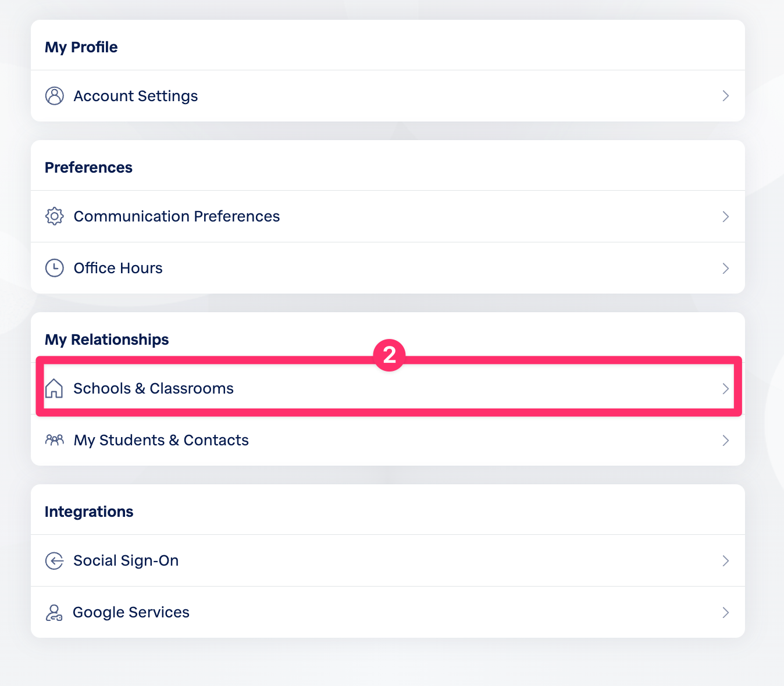The image size is (784, 686).
Task: Expand Google Services using the chevron
Action: [x=725, y=612]
